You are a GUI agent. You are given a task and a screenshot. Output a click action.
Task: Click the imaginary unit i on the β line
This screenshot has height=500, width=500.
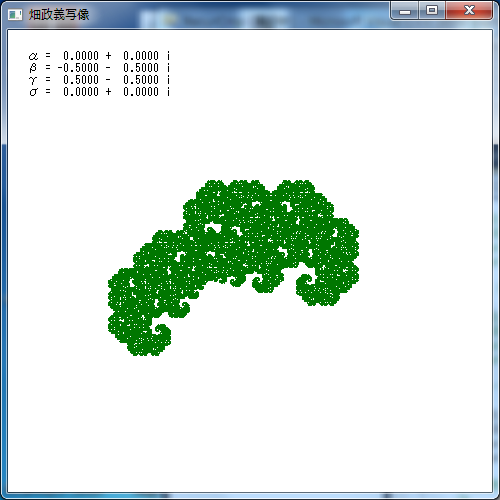coord(168,68)
